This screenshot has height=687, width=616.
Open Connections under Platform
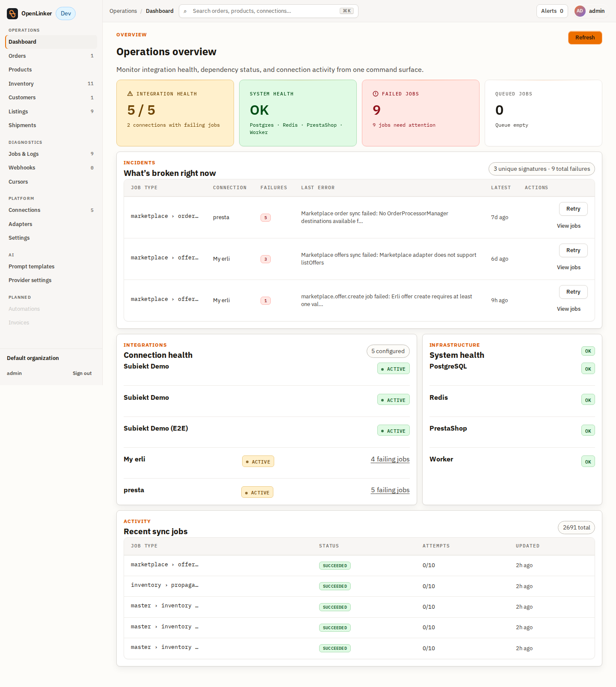coord(51,210)
